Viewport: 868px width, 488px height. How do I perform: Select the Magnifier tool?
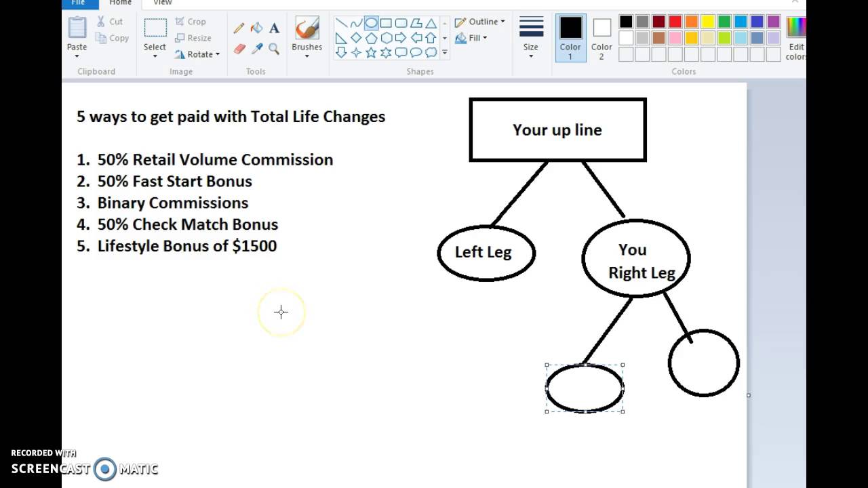[274, 49]
